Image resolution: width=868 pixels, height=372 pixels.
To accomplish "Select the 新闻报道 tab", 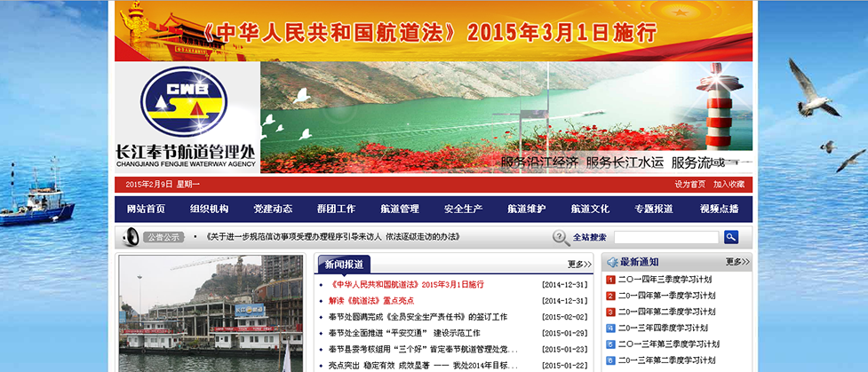I will pyautogui.click(x=343, y=264).
